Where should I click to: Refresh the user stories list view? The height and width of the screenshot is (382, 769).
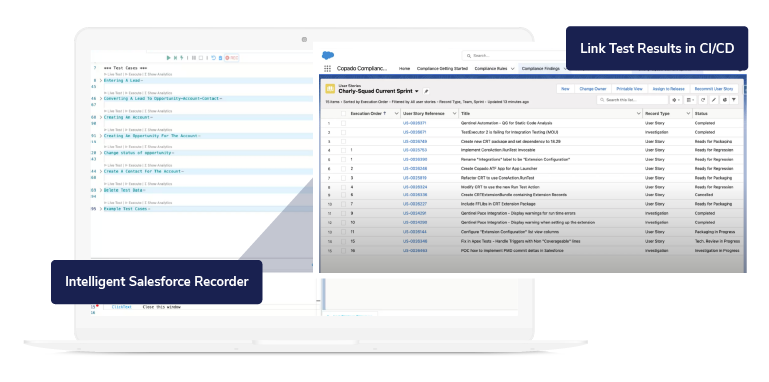point(703,100)
